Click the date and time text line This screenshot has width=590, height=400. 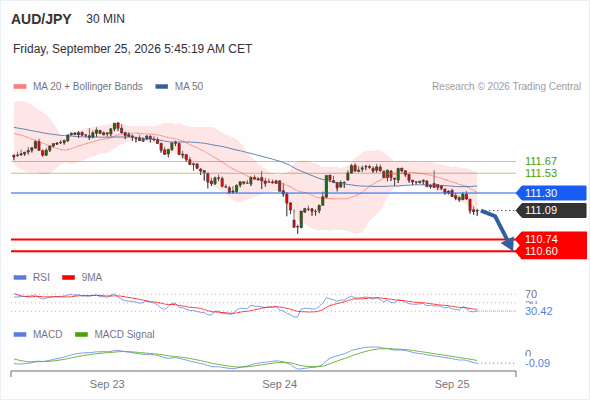tap(132, 49)
